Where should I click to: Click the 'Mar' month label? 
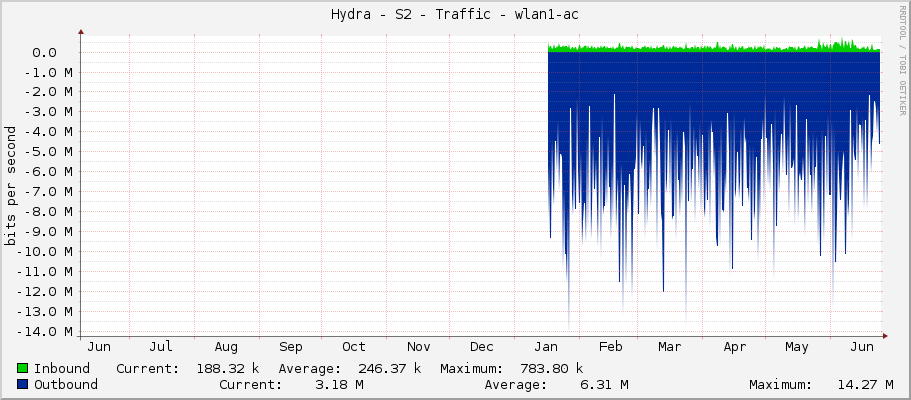pyautogui.click(x=670, y=347)
